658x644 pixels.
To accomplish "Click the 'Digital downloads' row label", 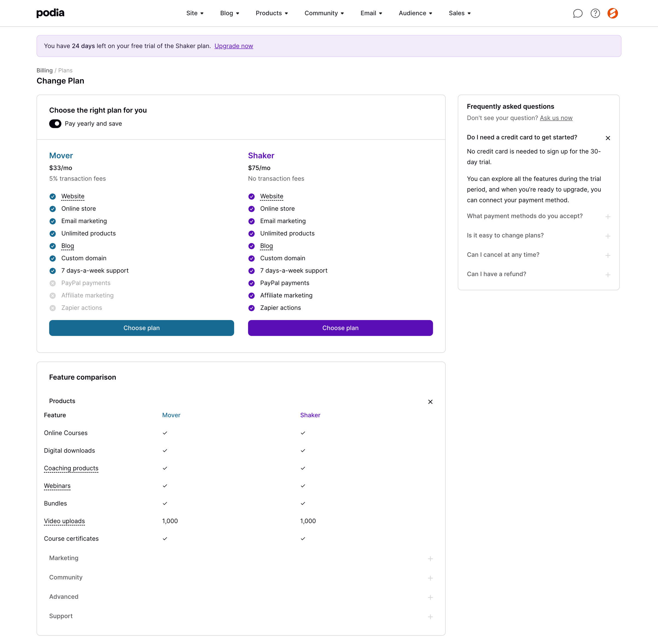I will click(x=69, y=451).
